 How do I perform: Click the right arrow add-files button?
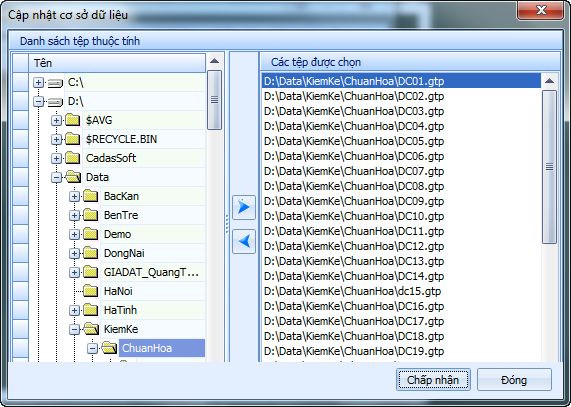pyautogui.click(x=244, y=207)
